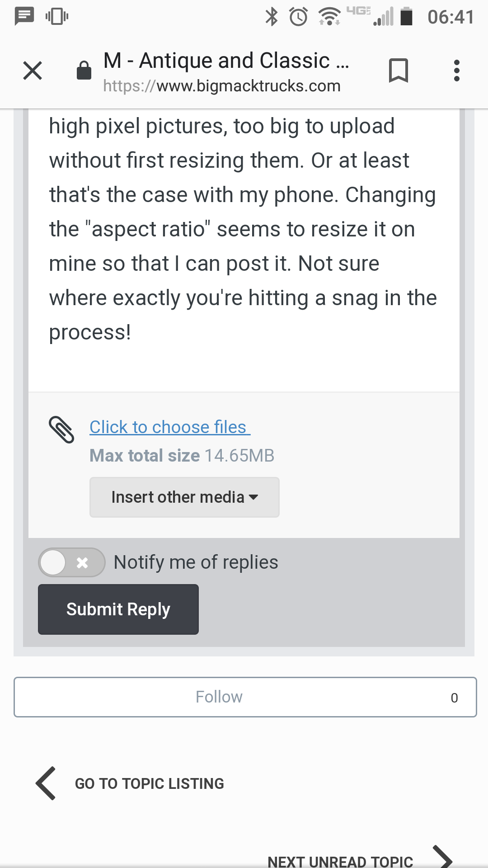Tap the Bluetooth status icon
The image size is (488, 868).
(272, 17)
